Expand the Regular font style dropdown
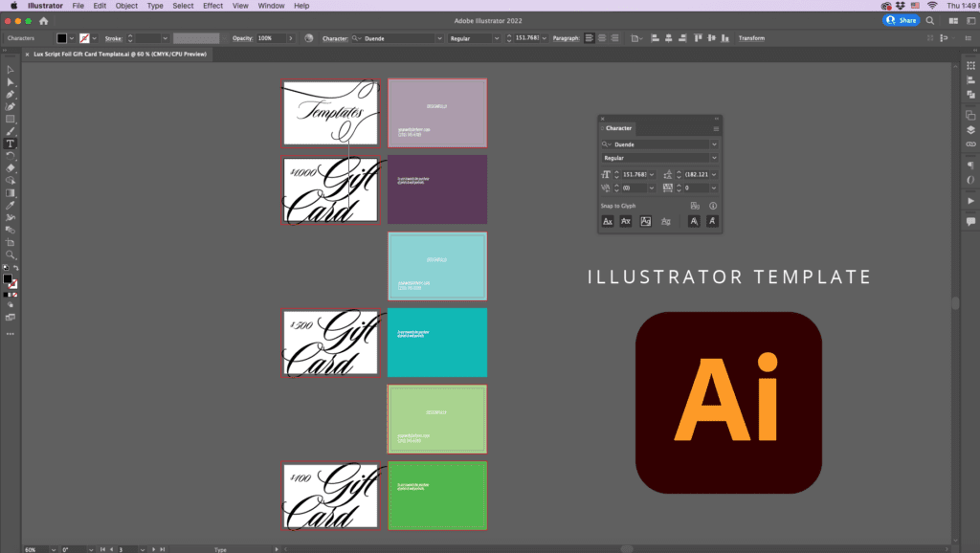 click(x=715, y=158)
